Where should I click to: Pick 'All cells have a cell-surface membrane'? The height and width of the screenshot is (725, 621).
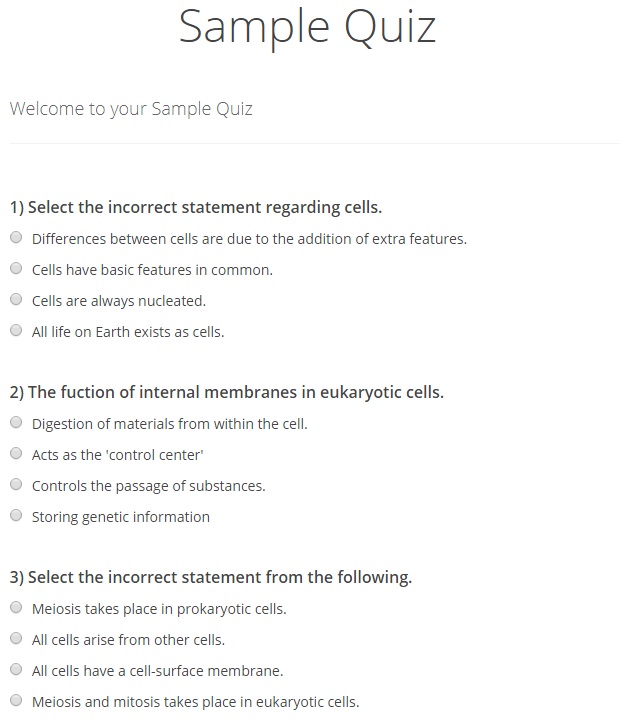[x=16, y=670]
